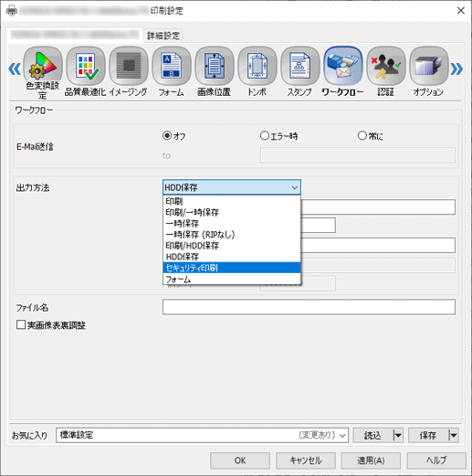Click the キャンセル button

click(306, 460)
